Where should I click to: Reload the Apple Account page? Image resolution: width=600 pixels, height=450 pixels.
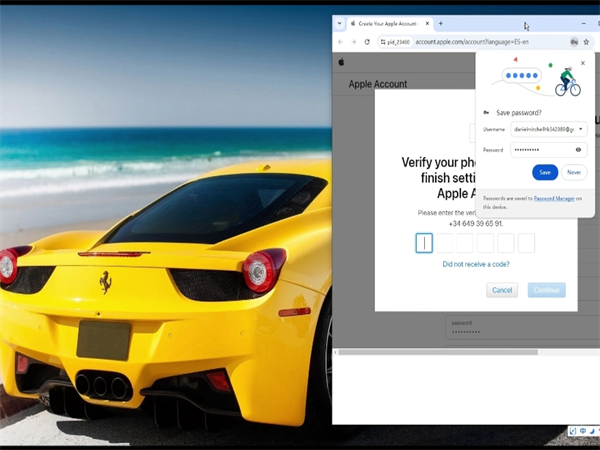[367, 42]
